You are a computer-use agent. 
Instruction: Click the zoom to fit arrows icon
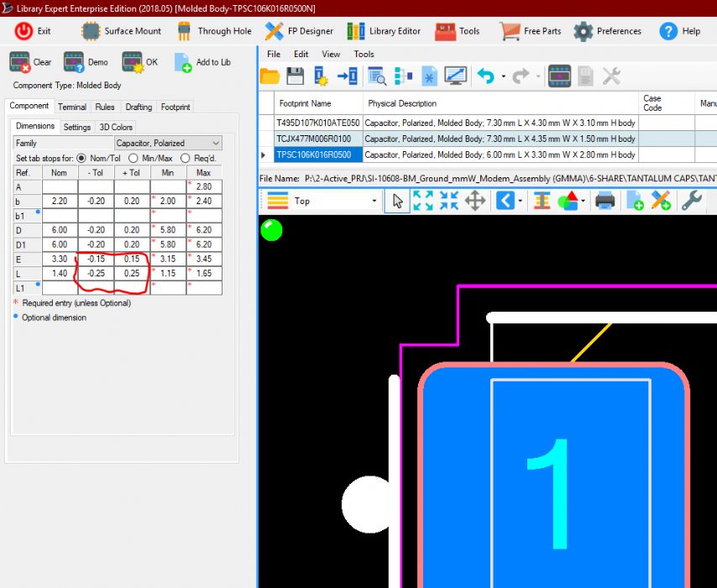coord(423,201)
